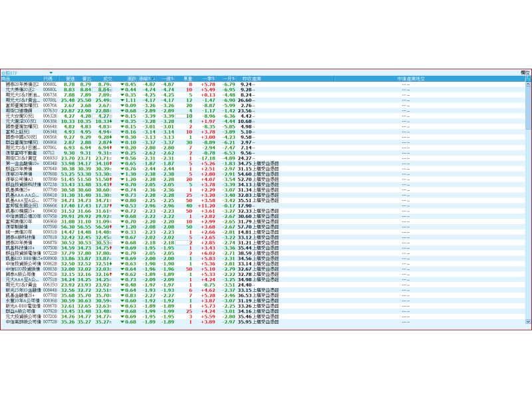Select the 復華富時不動產 row
The image size is (532, 399).
pyautogui.click(x=20, y=152)
